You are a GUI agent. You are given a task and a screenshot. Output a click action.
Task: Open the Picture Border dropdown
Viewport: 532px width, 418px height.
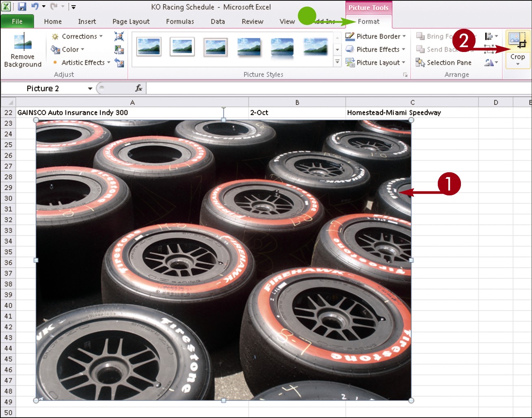(376, 36)
